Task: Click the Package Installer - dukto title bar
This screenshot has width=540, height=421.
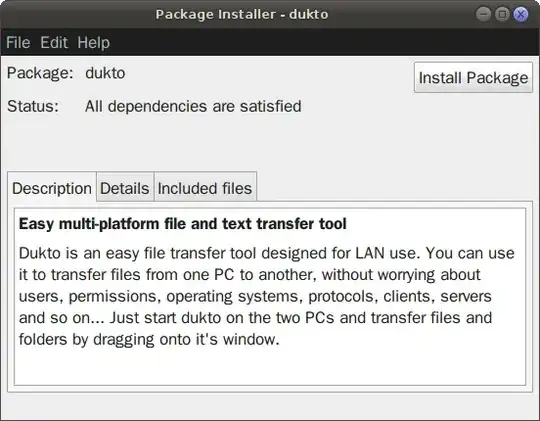Action: 242,14
